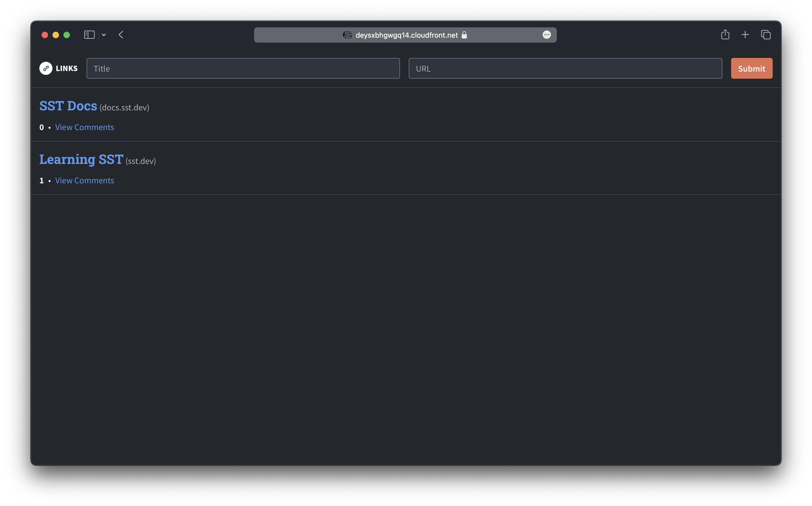This screenshot has height=506, width=812.
Task: Click the Title input field
Action: (x=243, y=68)
